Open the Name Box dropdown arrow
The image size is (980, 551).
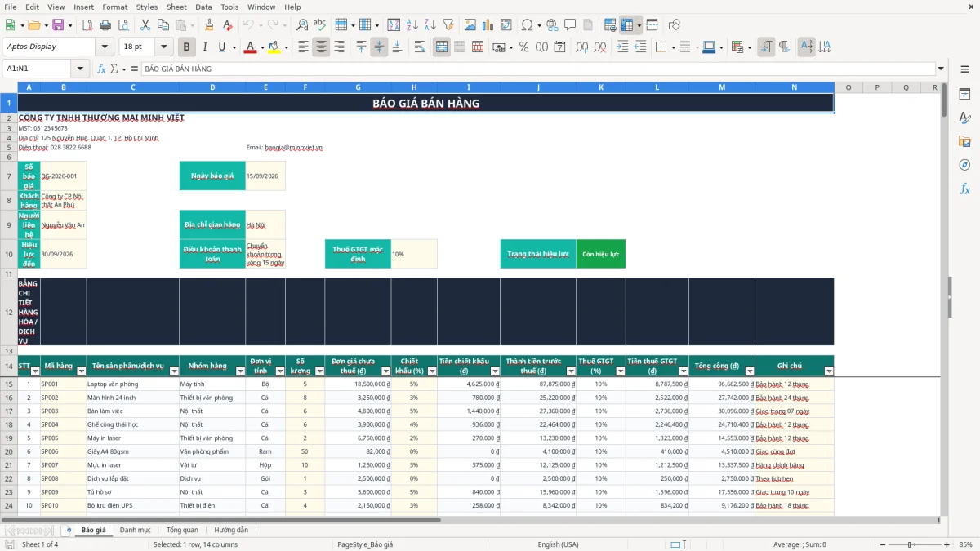click(81, 69)
